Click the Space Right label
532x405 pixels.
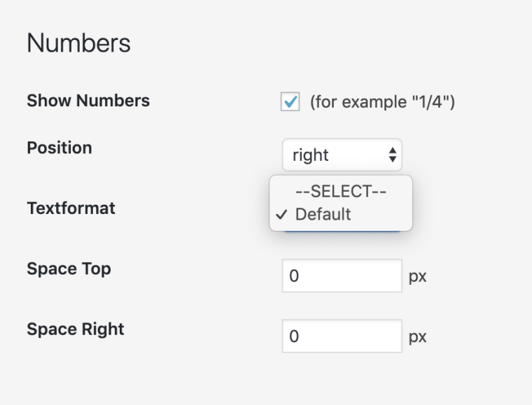pyautogui.click(x=76, y=329)
